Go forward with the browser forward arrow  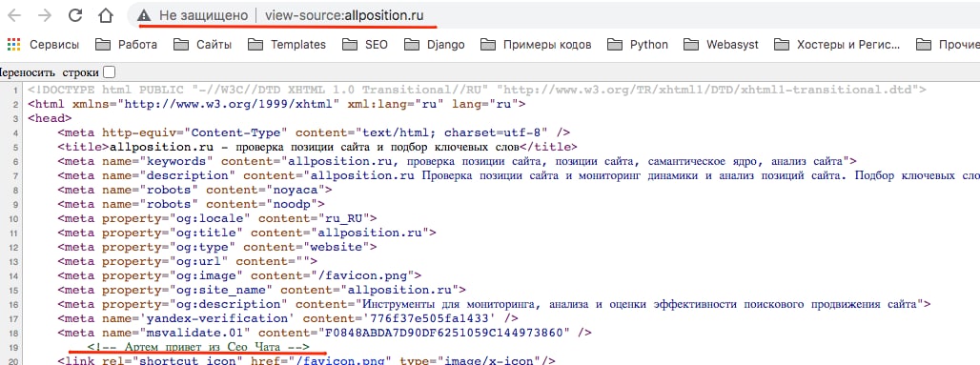(x=45, y=15)
